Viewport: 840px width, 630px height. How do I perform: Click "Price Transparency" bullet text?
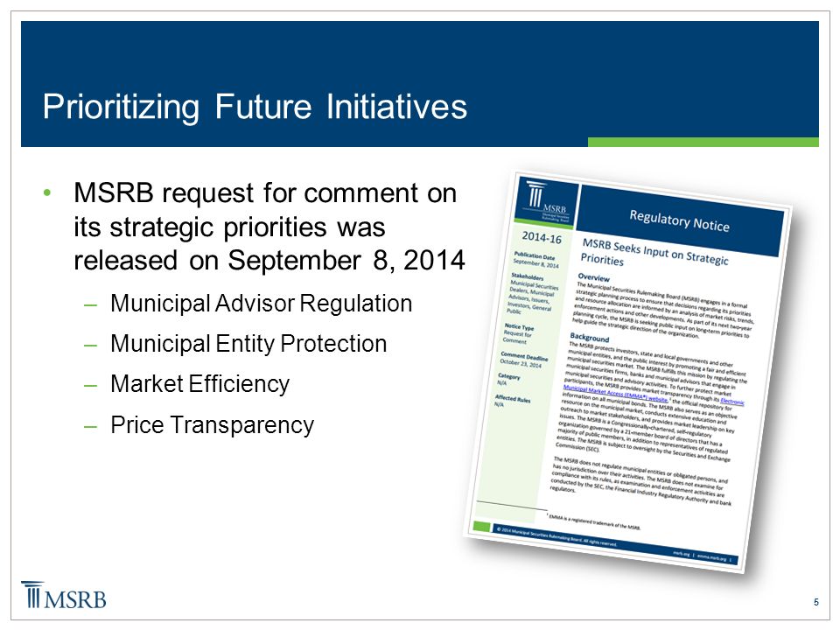[212, 425]
